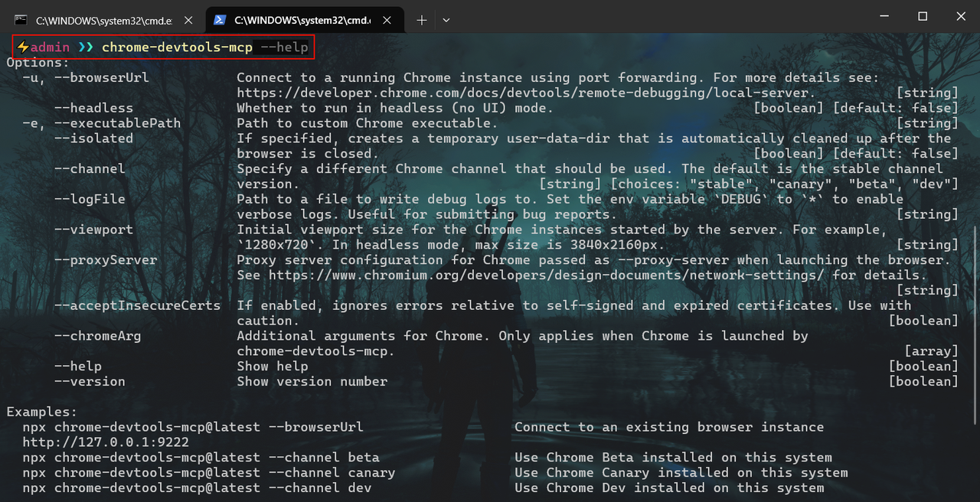
Task: Minimize the terminal window
Action: (x=883, y=16)
